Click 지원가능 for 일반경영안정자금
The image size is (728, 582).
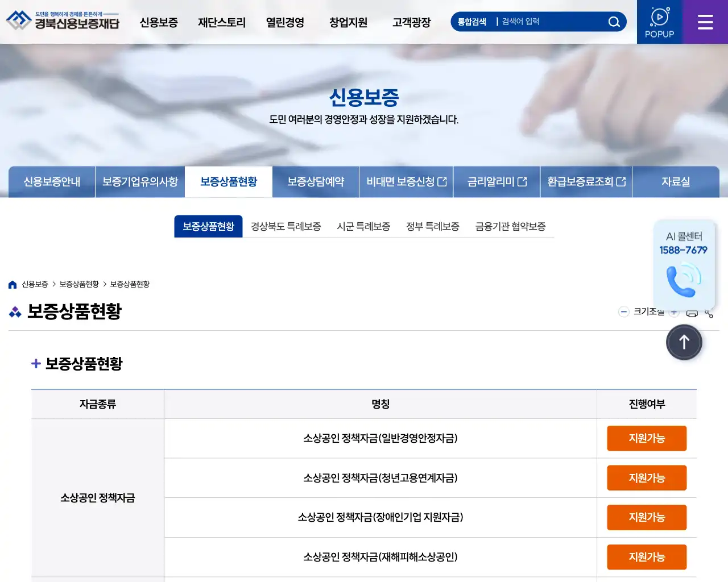647,438
